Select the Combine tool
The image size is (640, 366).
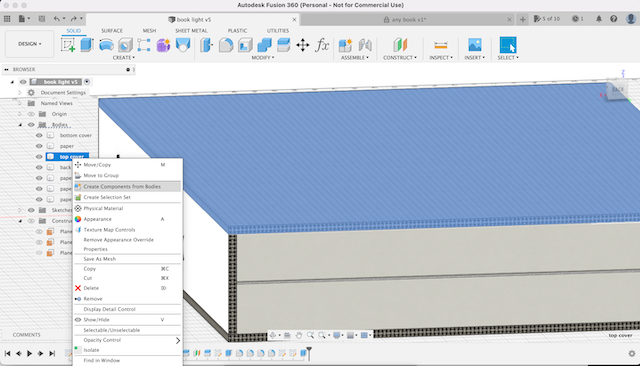(x=264, y=45)
